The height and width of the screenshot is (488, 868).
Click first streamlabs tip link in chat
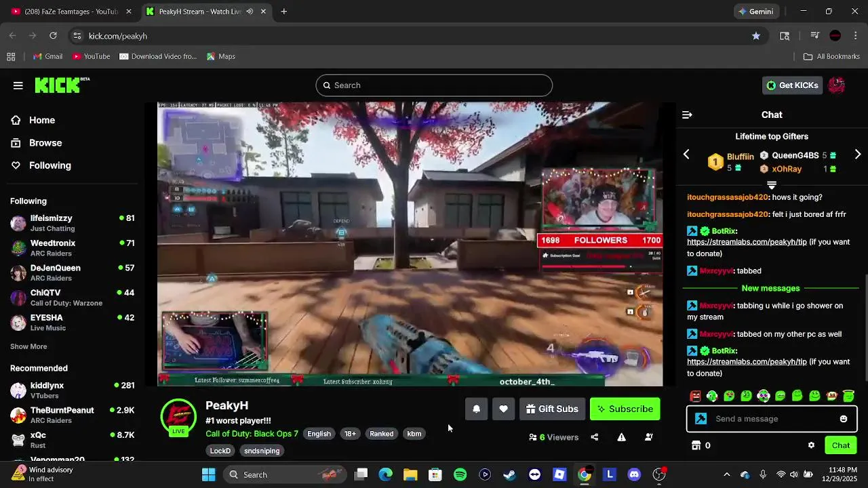[x=747, y=242]
